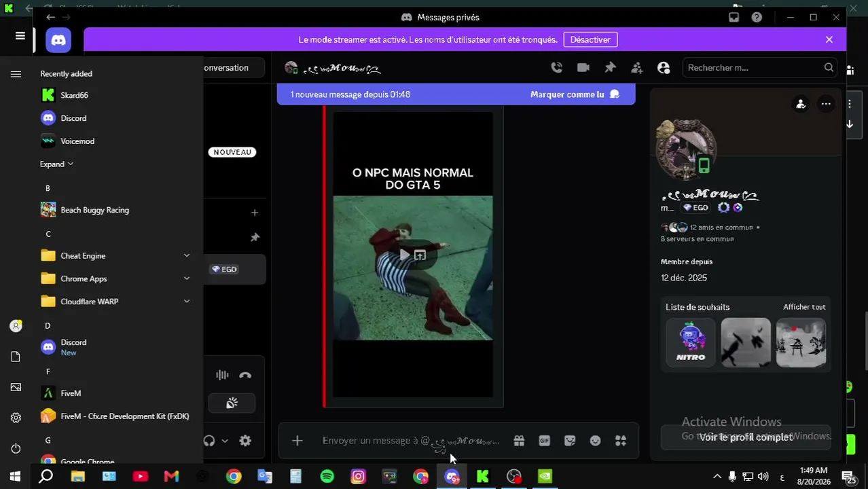Click Marquer comme lu
Viewport: 868px width, 489px height.
(575, 94)
